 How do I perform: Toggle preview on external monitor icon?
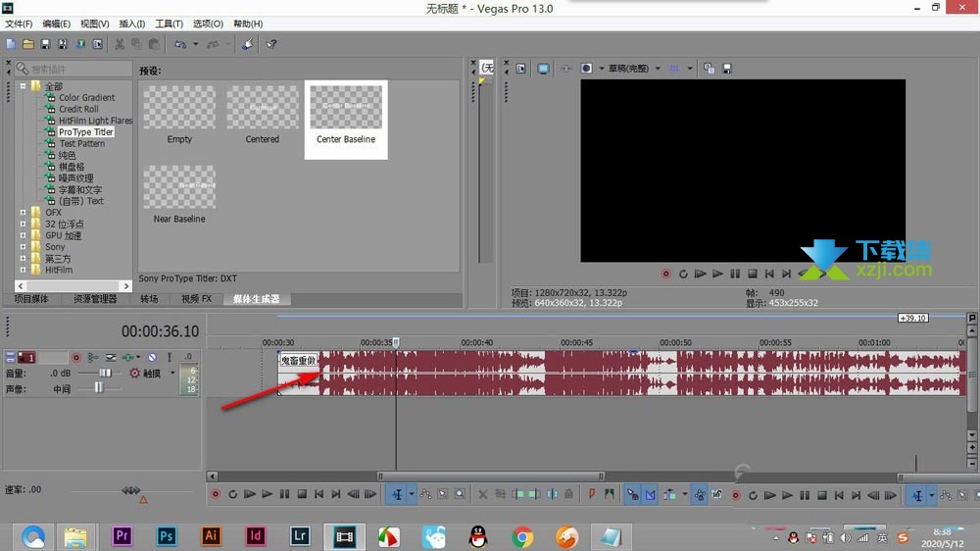[x=543, y=69]
